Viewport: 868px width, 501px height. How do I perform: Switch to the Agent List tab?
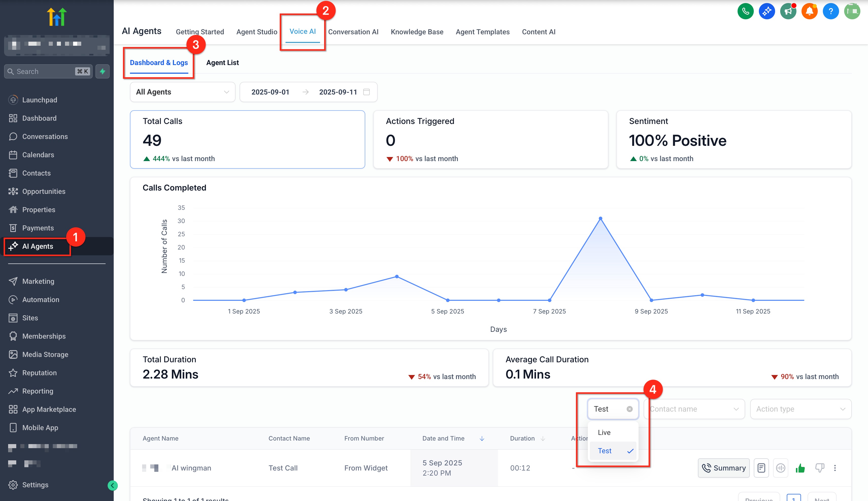click(x=222, y=62)
